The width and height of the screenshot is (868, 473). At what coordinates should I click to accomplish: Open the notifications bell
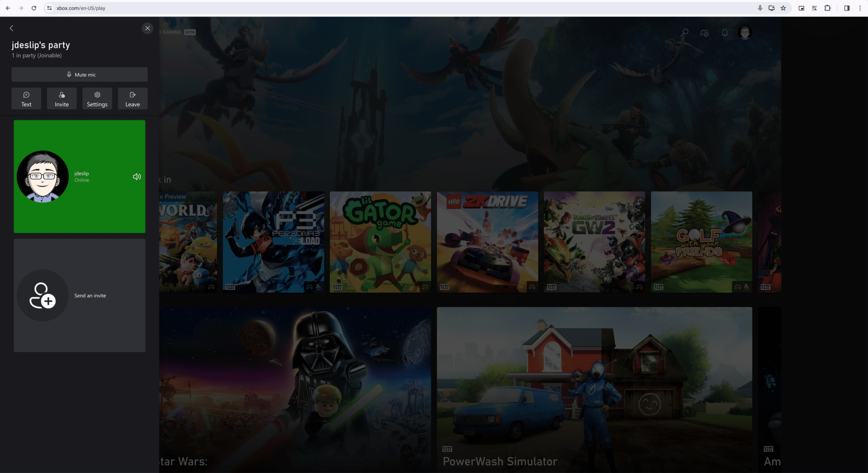(724, 32)
